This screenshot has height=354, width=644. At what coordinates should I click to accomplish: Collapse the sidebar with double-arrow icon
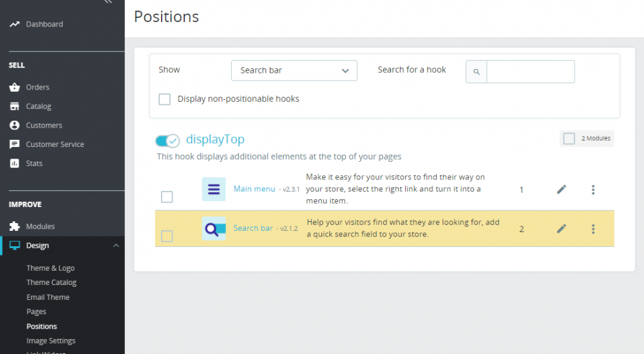(x=108, y=2)
